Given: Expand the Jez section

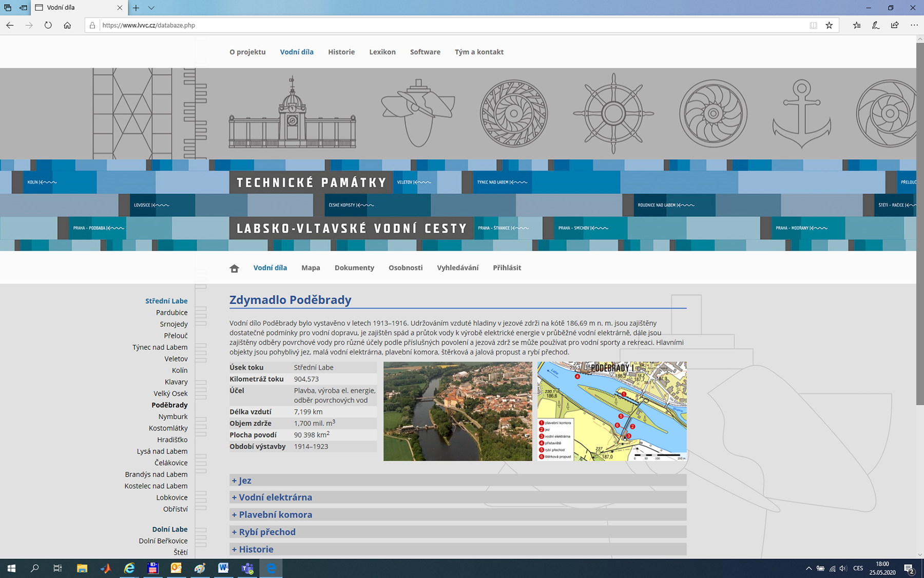Looking at the screenshot, I should [245, 480].
